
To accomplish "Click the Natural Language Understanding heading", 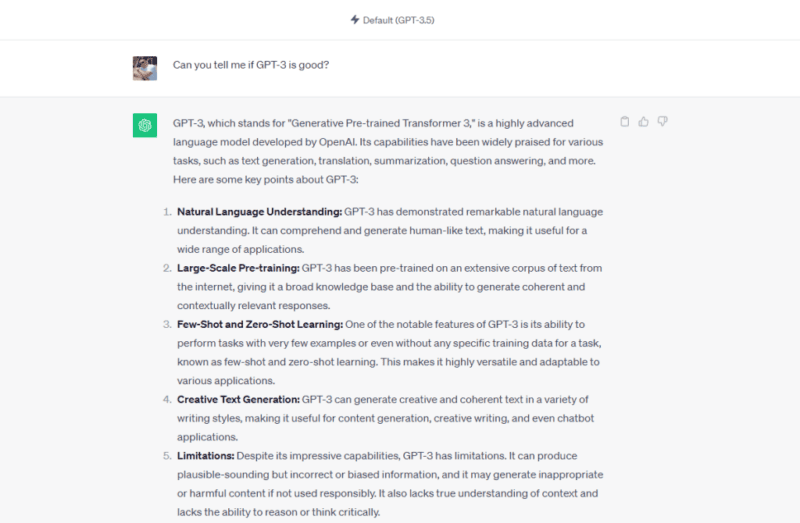I will coord(260,212).
